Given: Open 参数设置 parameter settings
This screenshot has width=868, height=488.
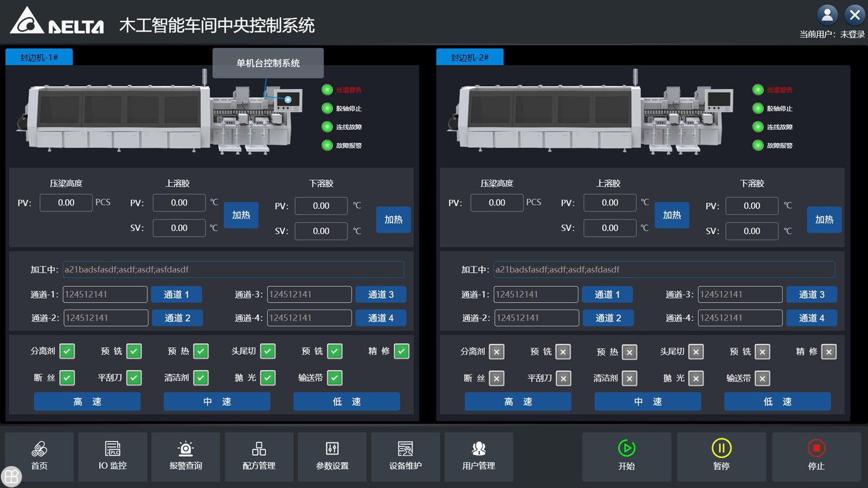Looking at the screenshot, I should 333,457.
